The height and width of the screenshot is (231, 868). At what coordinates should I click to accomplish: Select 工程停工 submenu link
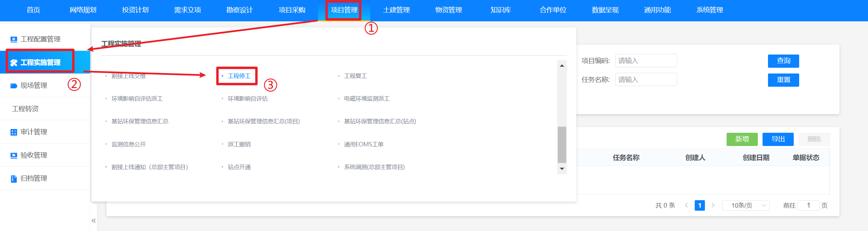[239, 76]
